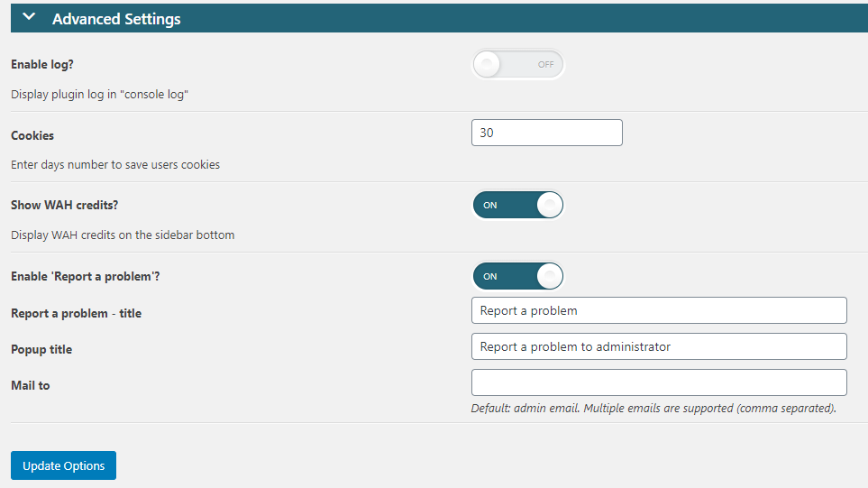
Task: Click the Cookies label
Action: [32, 135]
